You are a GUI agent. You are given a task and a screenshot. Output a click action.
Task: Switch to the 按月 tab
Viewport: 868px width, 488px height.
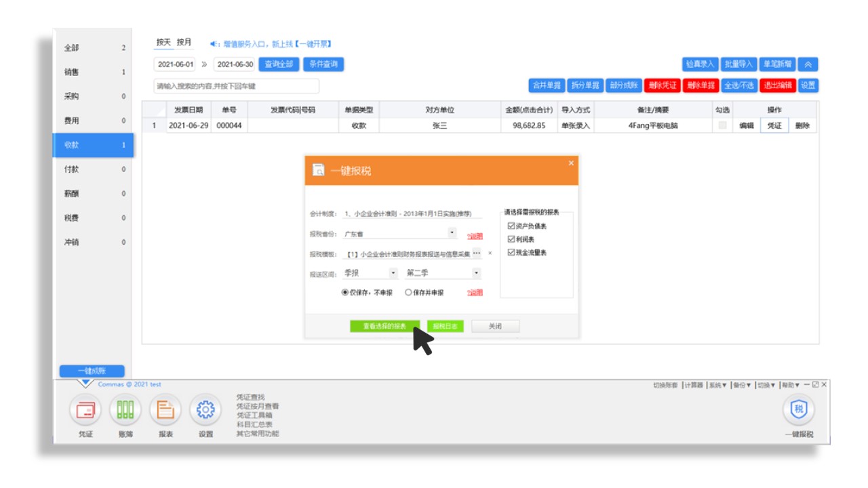[184, 42]
